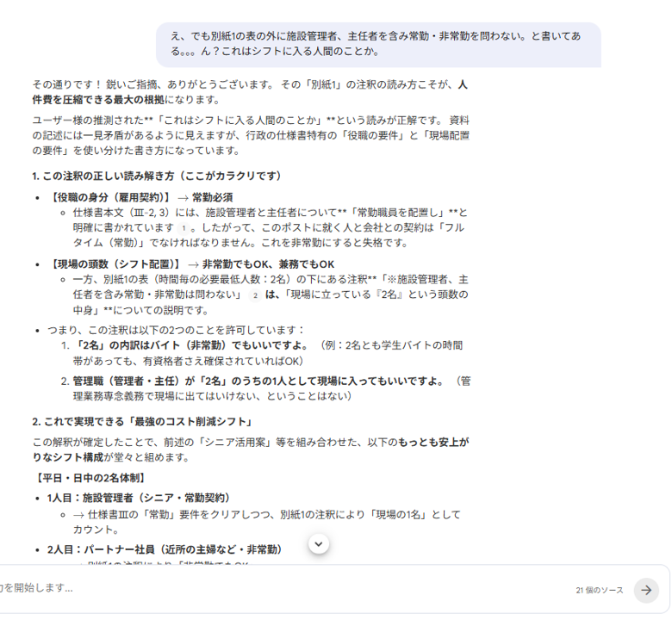Click the "【平日・日中の2名体制】" subheading
This screenshot has height=620, width=672.
[90, 477]
